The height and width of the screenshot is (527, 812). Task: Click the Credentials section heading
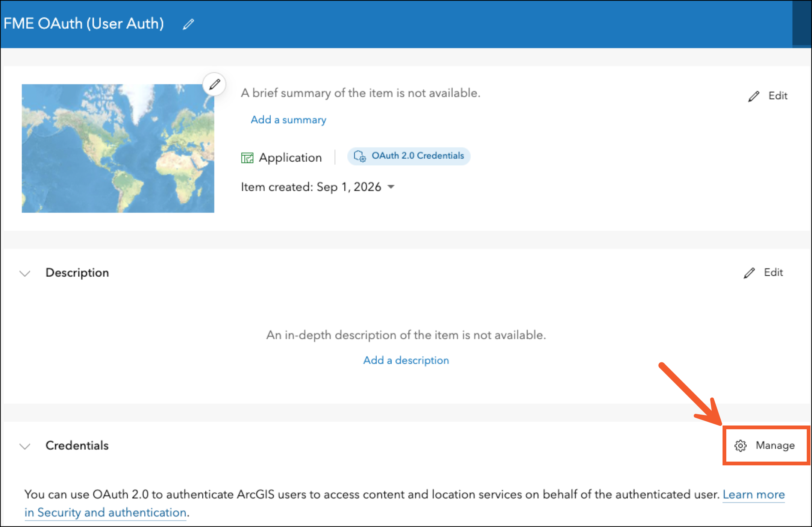(77, 445)
